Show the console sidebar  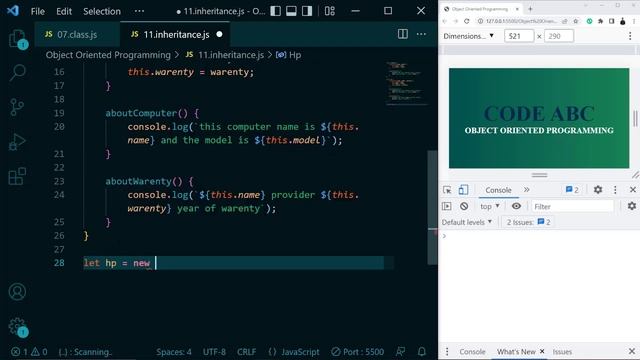(447, 206)
